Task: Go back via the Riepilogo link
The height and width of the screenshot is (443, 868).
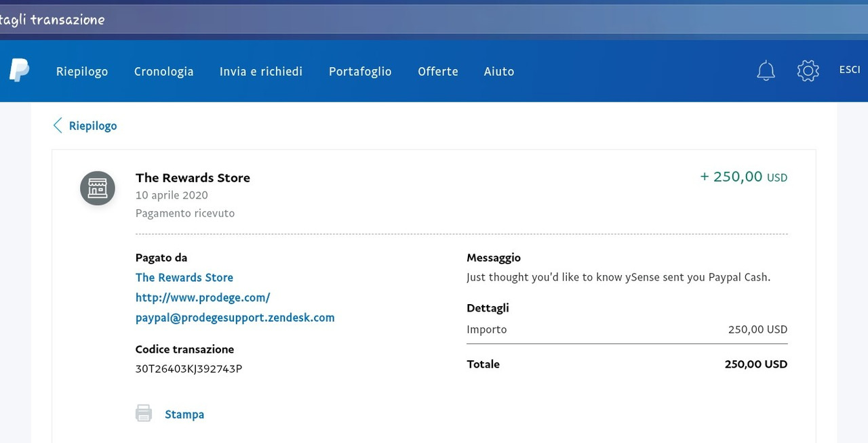Action: point(93,126)
